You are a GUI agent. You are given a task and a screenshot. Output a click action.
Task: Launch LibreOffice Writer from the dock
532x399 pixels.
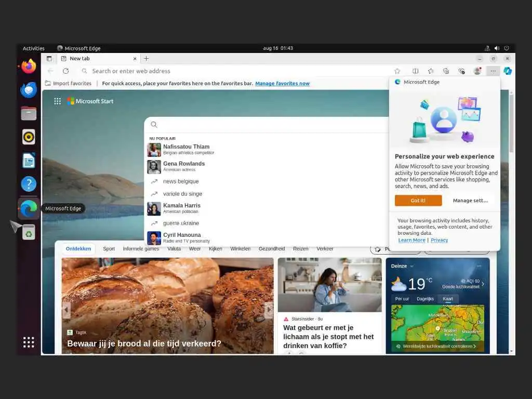click(x=29, y=161)
